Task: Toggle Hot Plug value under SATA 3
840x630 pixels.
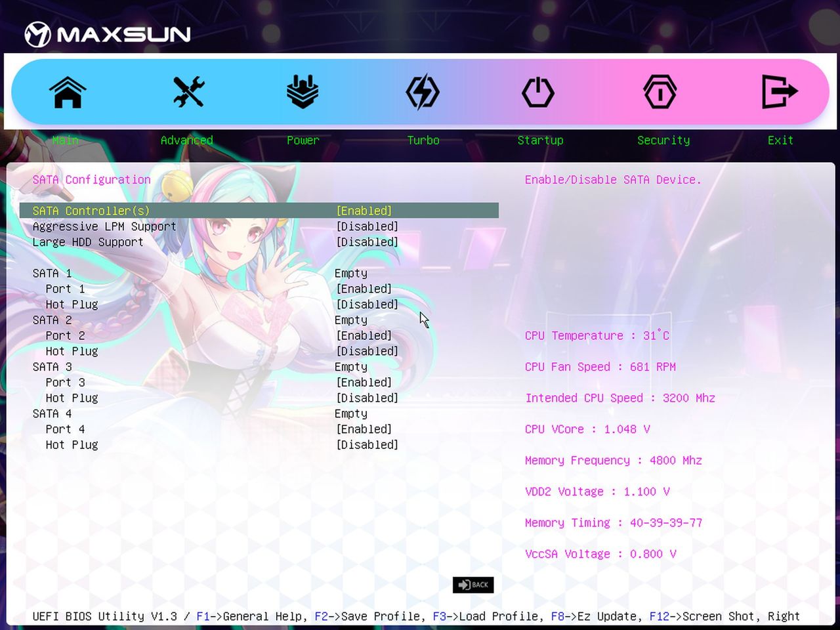Action: (367, 398)
